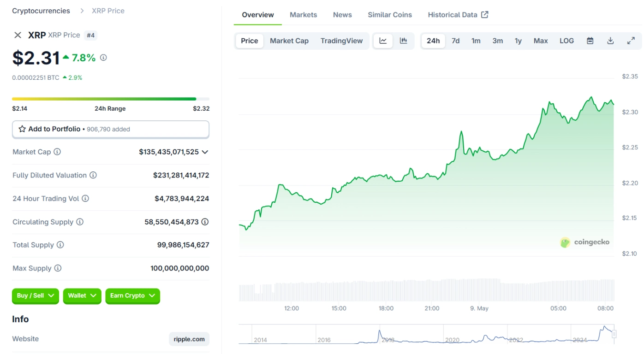Click Add to Portfolio button
This screenshot has width=644, height=354.
click(x=111, y=130)
